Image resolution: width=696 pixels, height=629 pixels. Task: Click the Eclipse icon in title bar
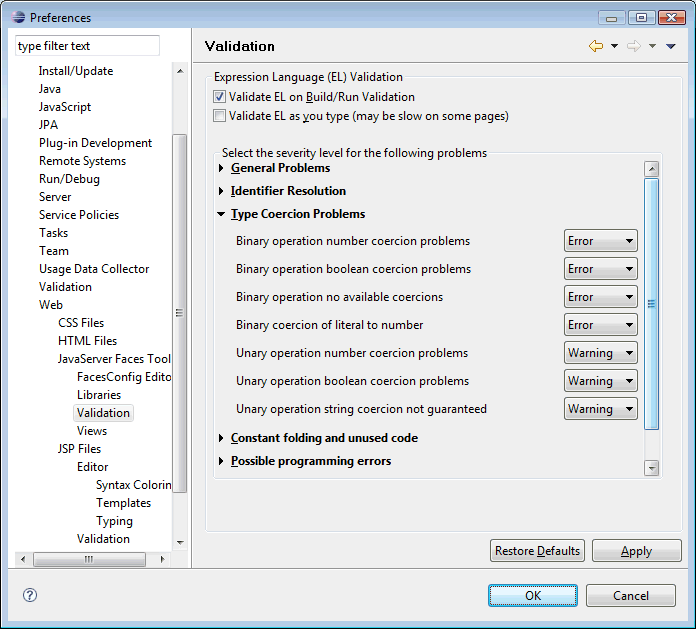18,17
